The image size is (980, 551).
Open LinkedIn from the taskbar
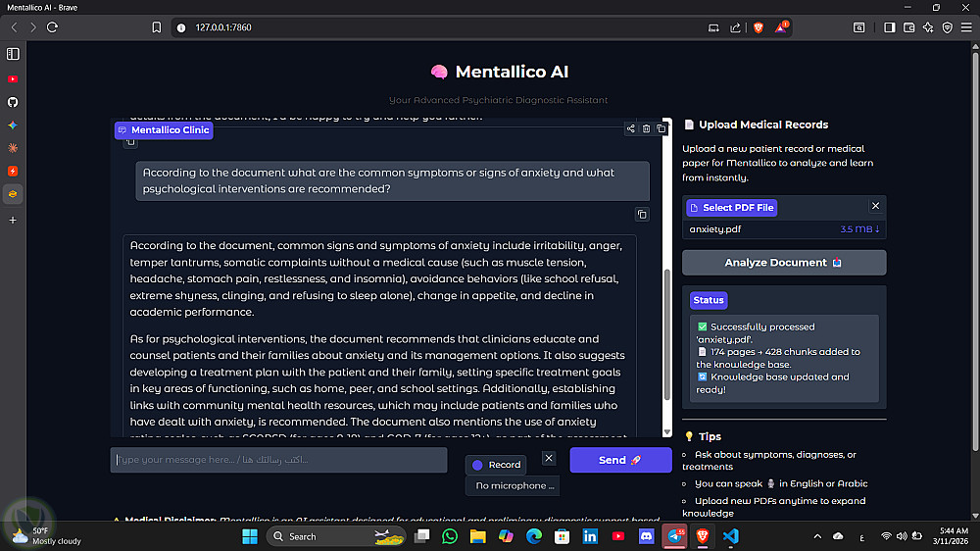pos(590,536)
